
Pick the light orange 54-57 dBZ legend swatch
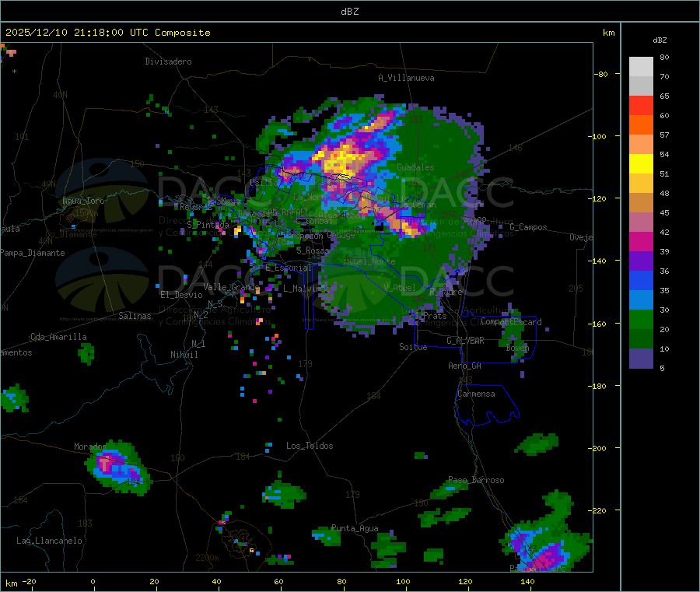pos(641,144)
